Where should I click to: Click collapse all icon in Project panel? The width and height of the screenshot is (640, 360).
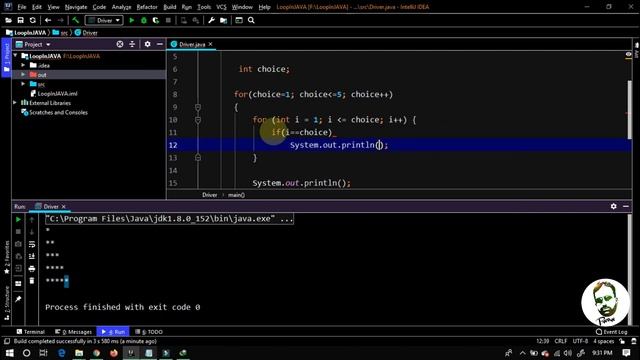tap(132, 44)
